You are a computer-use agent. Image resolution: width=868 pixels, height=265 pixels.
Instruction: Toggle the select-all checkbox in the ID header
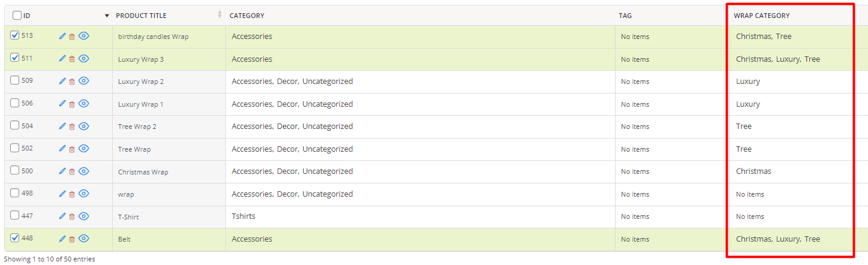pyautogui.click(x=17, y=16)
